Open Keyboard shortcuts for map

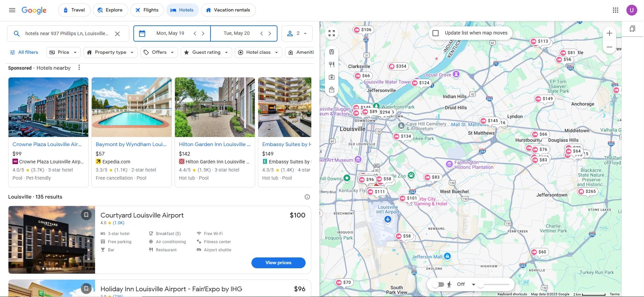click(x=512, y=294)
